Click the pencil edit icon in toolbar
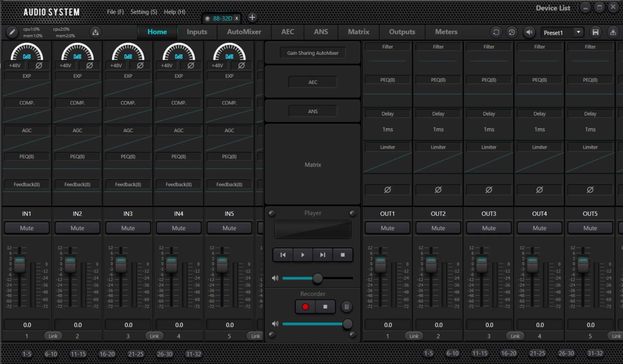This screenshot has width=623, height=364. click(12, 32)
